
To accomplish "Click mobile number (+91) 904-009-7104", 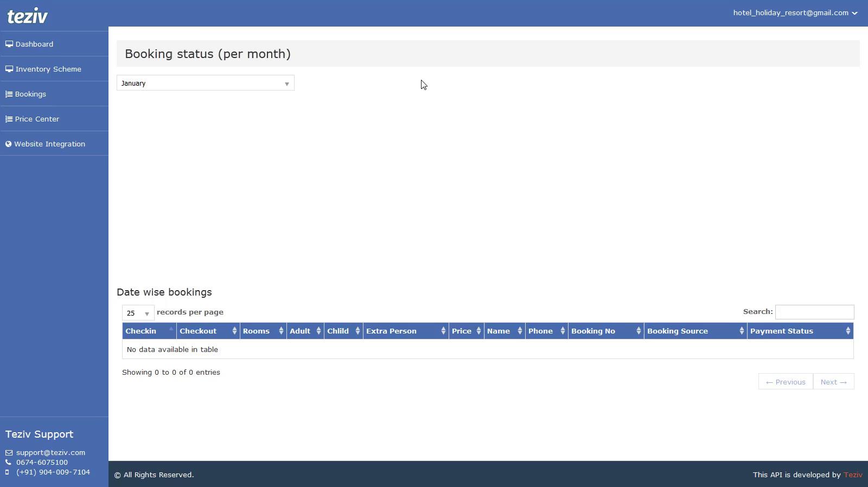I will pos(53,472).
